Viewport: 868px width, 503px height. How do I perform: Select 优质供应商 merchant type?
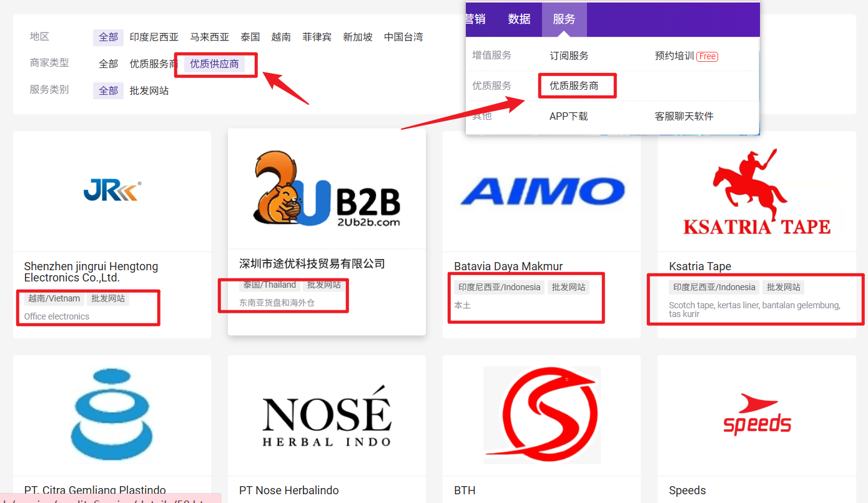point(214,64)
